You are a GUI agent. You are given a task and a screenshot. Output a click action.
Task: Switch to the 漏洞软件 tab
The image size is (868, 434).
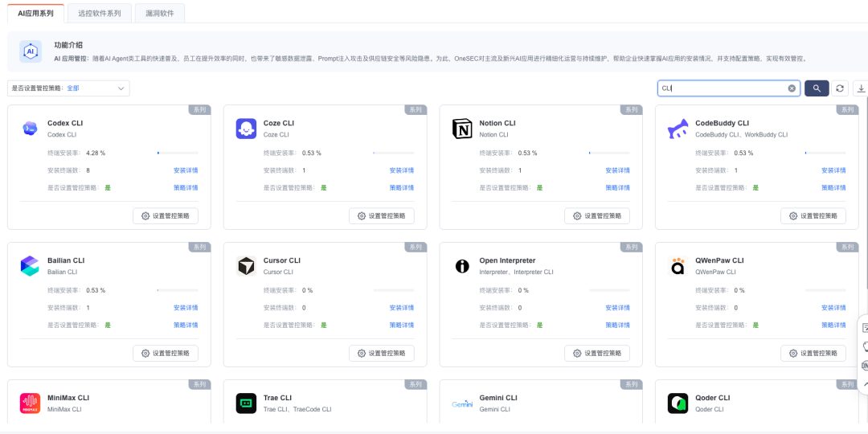(x=160, y=14)
